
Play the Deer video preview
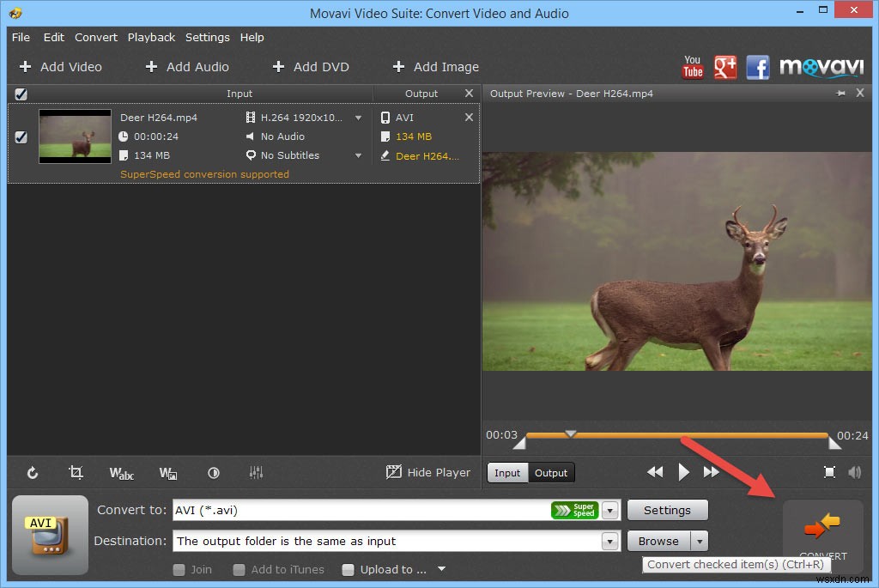(x=682, y=471)
